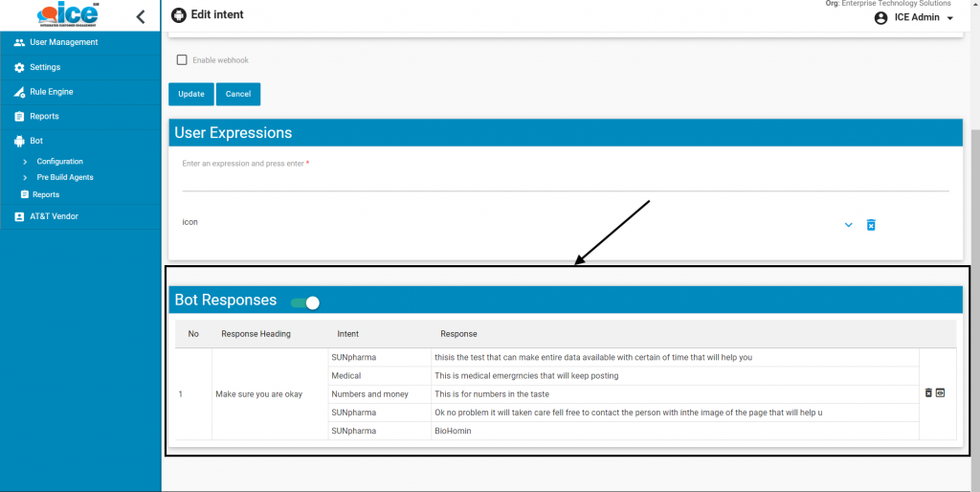Delete bot response row 1
Screen dimensions: 980x492
coord(928,392)
